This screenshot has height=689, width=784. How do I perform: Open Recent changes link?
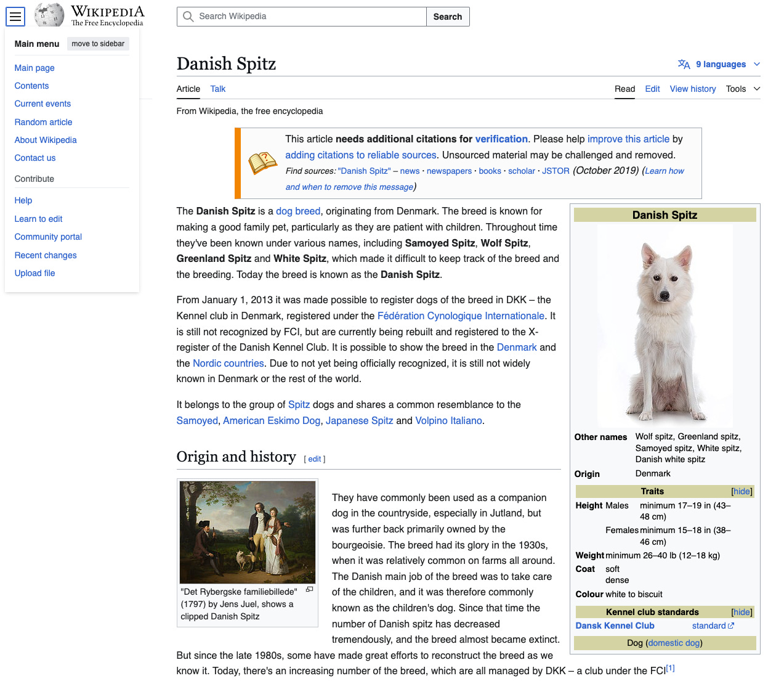[x=46, y=255]
